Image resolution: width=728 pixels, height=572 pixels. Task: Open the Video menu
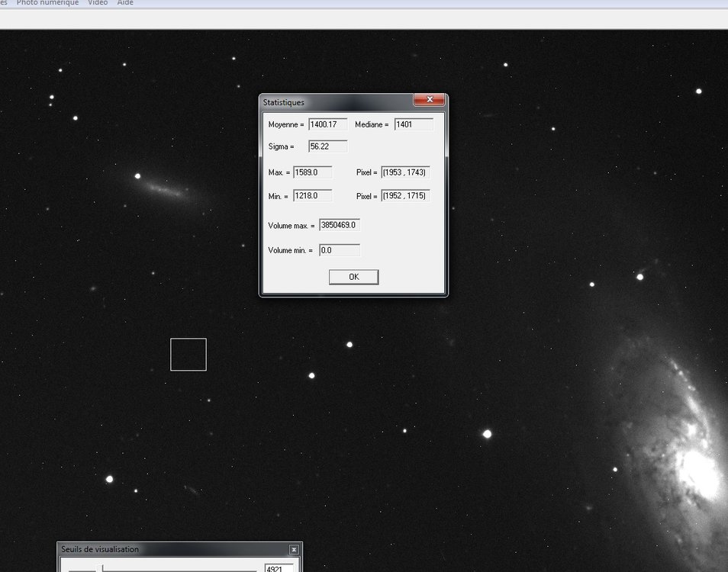click(x=97, y=3)
